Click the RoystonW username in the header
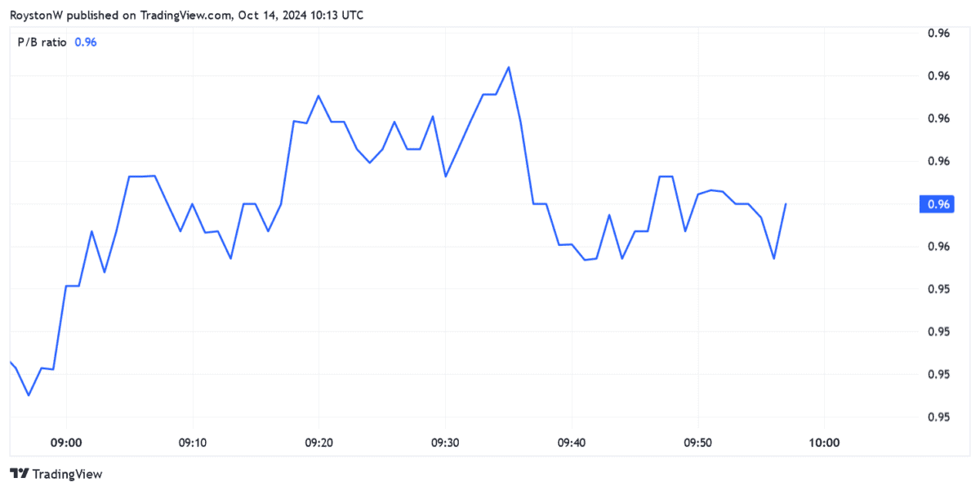 [36, 16]
